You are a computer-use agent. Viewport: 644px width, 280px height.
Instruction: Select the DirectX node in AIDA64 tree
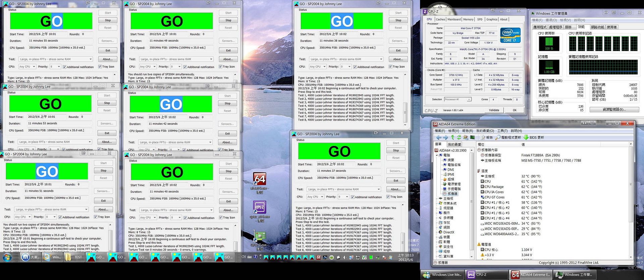coord(446,232)
